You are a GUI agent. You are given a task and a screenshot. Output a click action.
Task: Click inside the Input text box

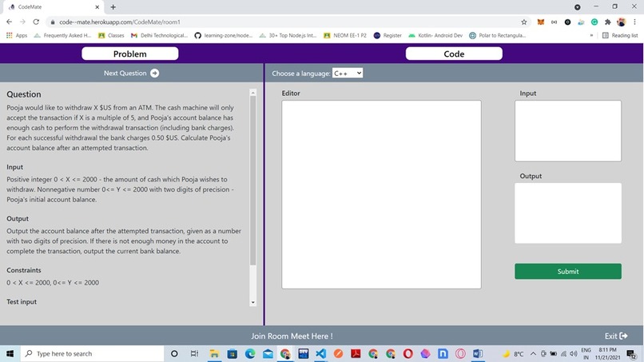point(568,131)
